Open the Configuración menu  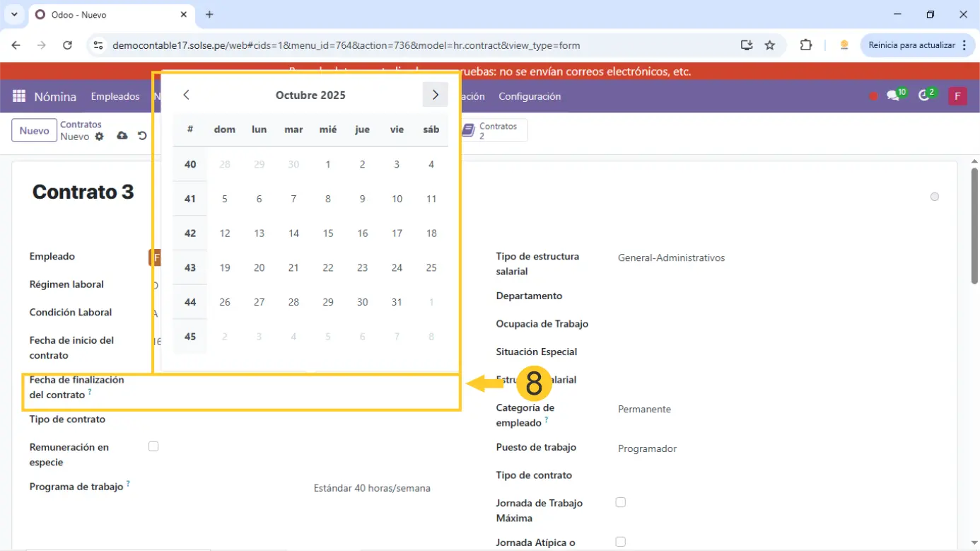[x=530, y=96]
